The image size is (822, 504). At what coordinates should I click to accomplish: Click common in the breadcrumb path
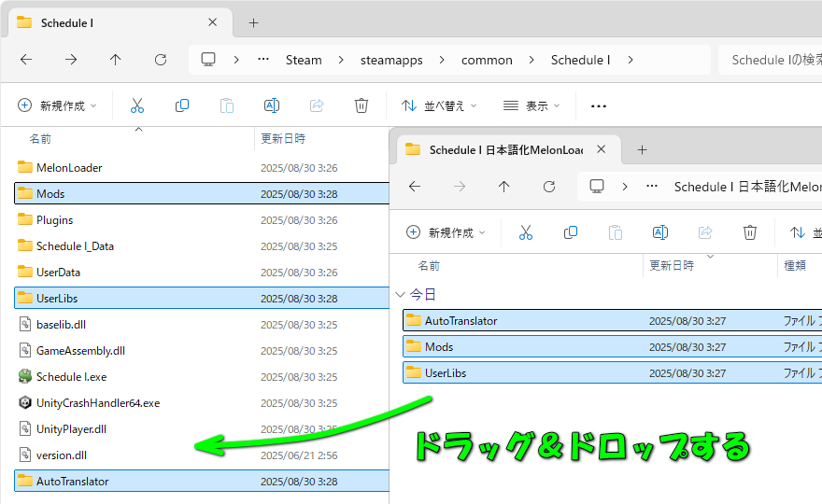click(x=487, y=60)
